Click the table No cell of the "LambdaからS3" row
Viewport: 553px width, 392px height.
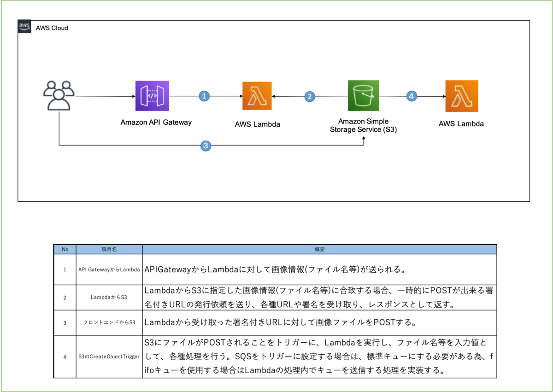point(65,298)
